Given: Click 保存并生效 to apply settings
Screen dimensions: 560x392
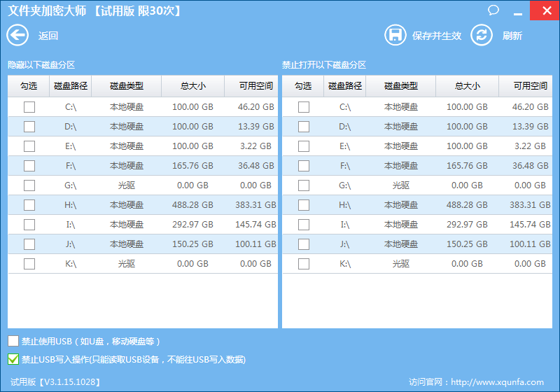Looking at the screenshot, I should 437,36.
